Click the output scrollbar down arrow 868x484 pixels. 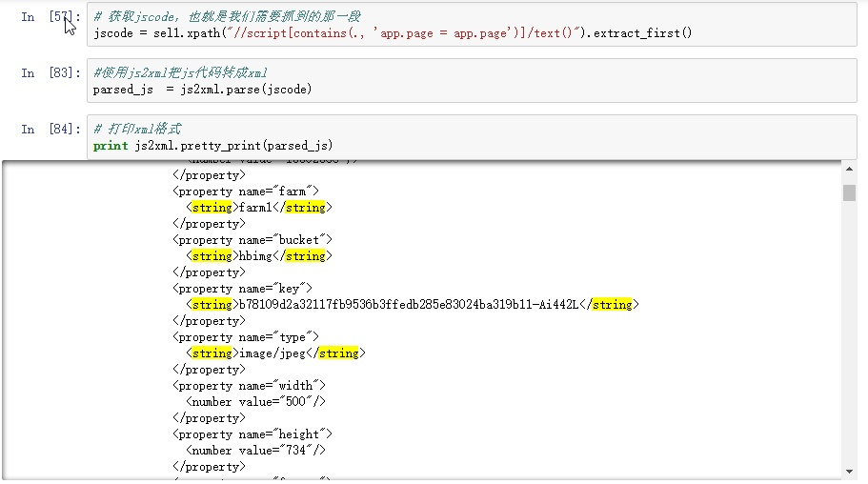(848, 471)
